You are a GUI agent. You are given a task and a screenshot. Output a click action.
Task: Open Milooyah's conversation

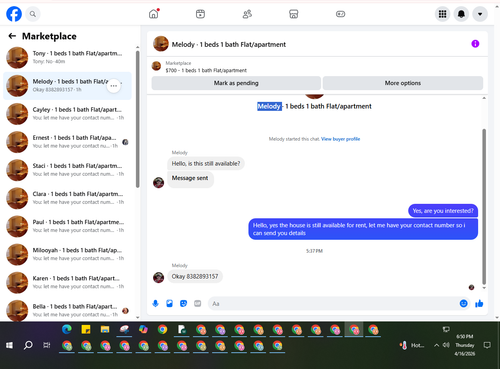[67, 254]
